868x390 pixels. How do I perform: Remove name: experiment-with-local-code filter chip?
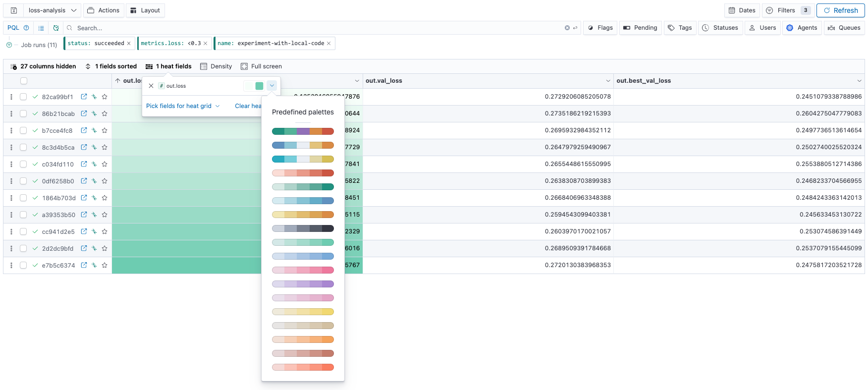click(329, 44)
